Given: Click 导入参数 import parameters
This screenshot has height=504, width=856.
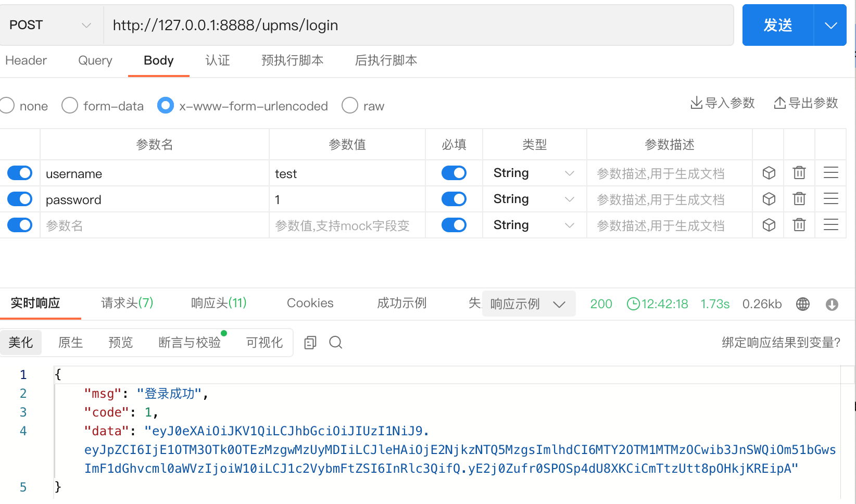Looking at the screenshot, I should 723,103.
